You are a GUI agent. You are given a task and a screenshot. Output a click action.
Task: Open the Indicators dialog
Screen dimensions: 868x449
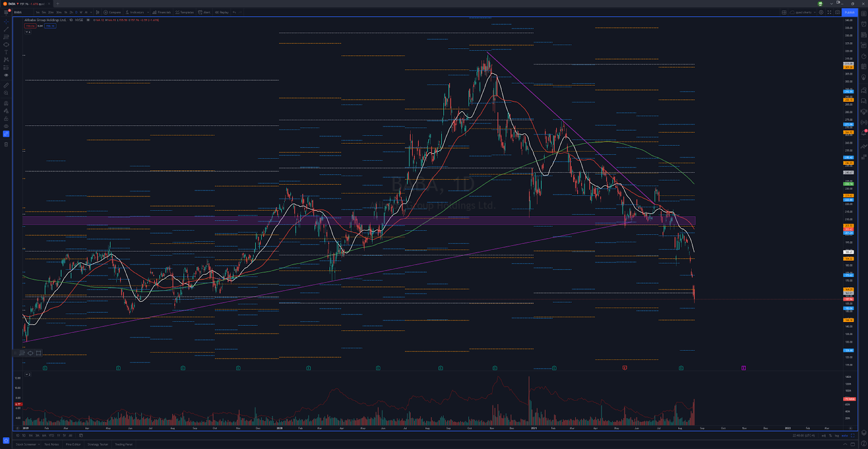(x=135, y=12)
